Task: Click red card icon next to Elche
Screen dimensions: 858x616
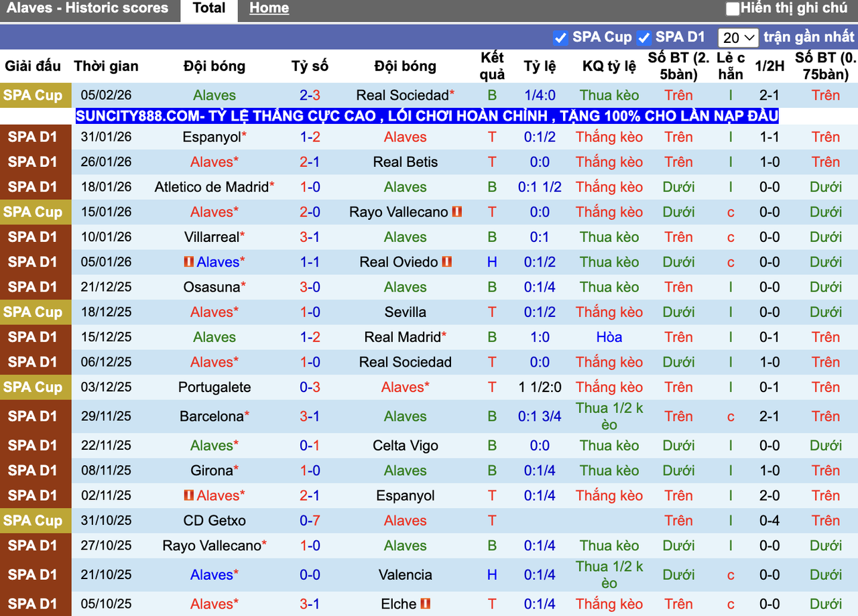Action: [x=425, y=604]
